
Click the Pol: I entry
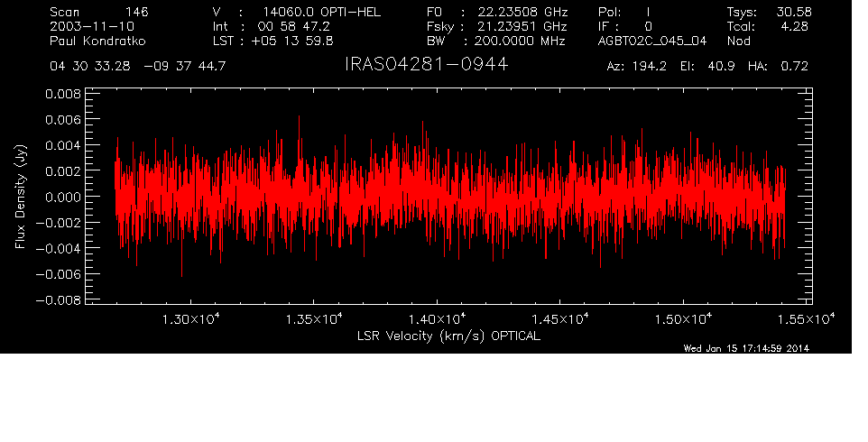pyautogui.click(x=623, y=12)
